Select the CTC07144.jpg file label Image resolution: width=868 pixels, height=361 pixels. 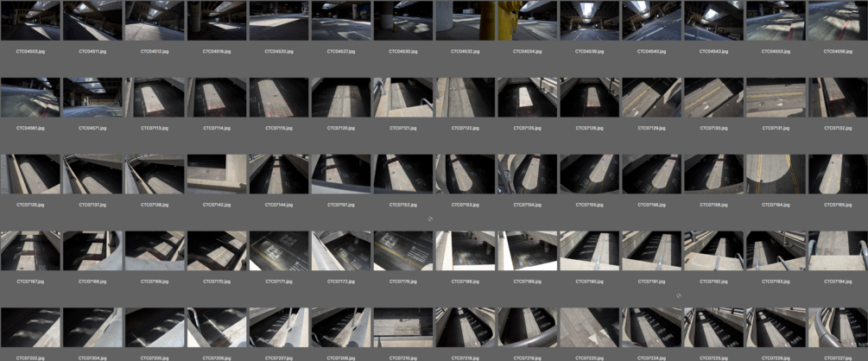[278, 205]
